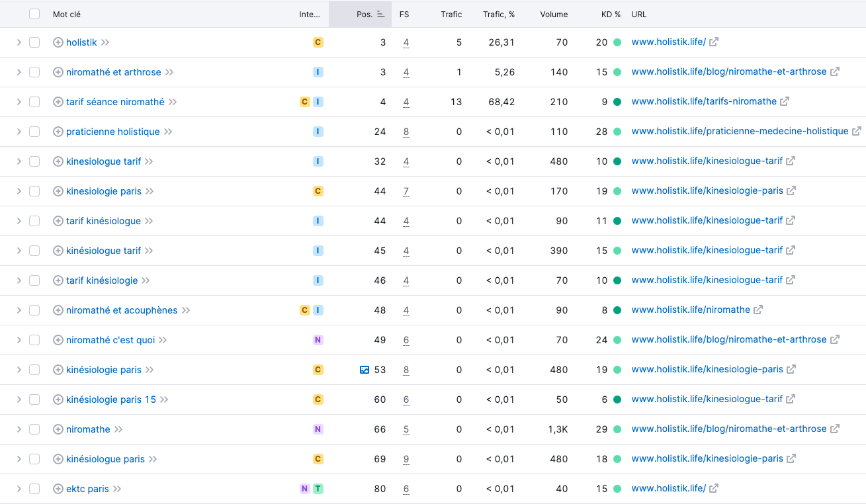
Task: Sort by Volume column header
Action: point(554,15)
